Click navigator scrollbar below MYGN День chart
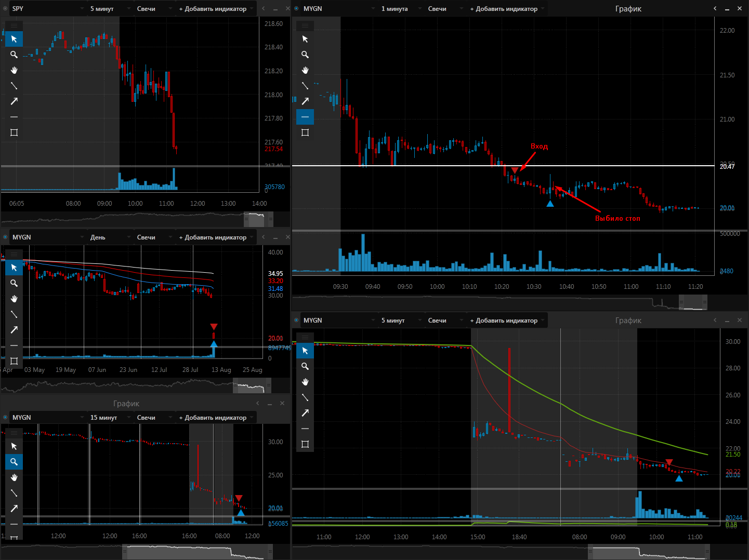Viewport: 749px width, 560px height. [252, 385]
